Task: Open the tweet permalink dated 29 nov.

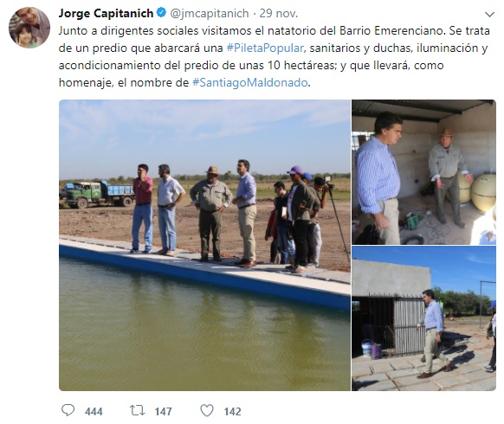Action: pos(279,14)
